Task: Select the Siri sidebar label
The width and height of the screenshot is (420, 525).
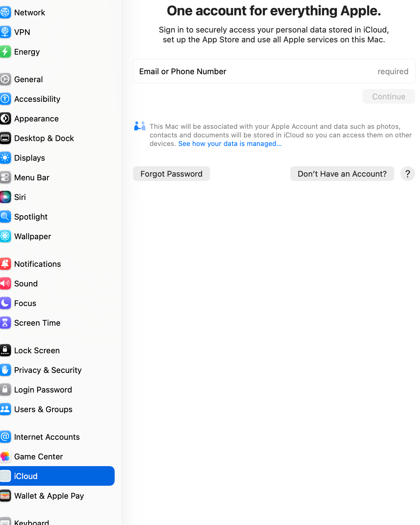Action: (20, 197)
